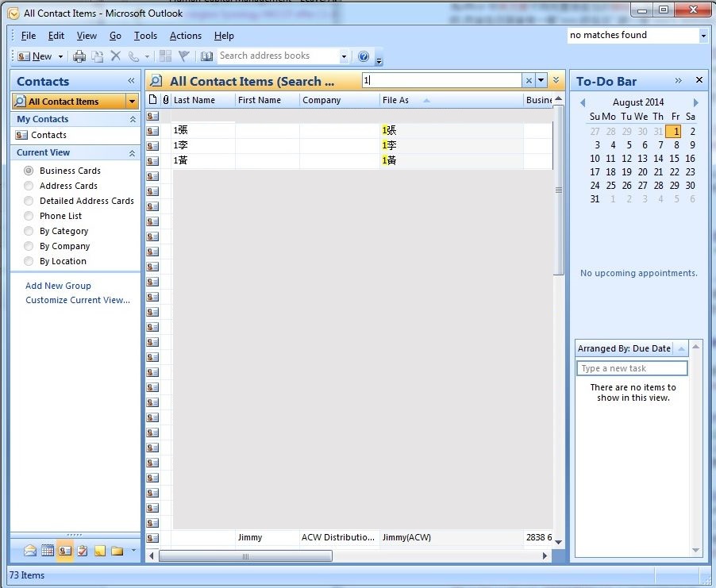Viewport: 716px width, 588px height.
Task: Open the Categorize grid icon
Action: pos(165,56)
